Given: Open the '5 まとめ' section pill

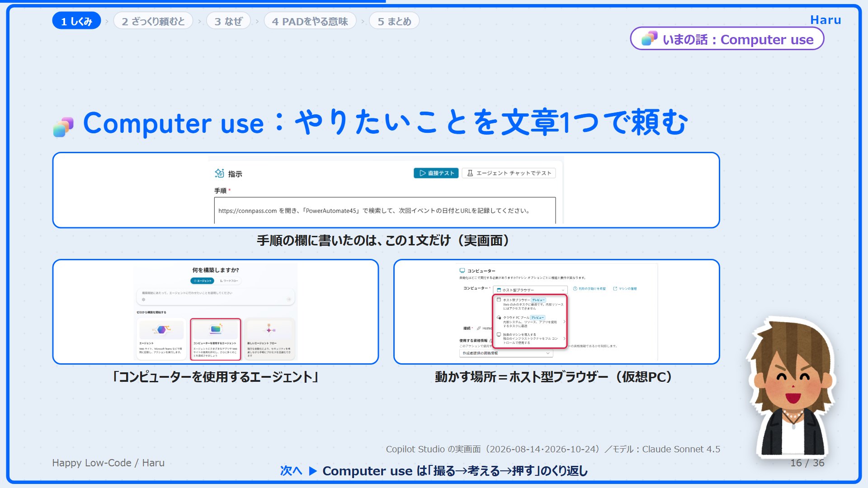Looking at the screenshot, I should click(394, 21).
